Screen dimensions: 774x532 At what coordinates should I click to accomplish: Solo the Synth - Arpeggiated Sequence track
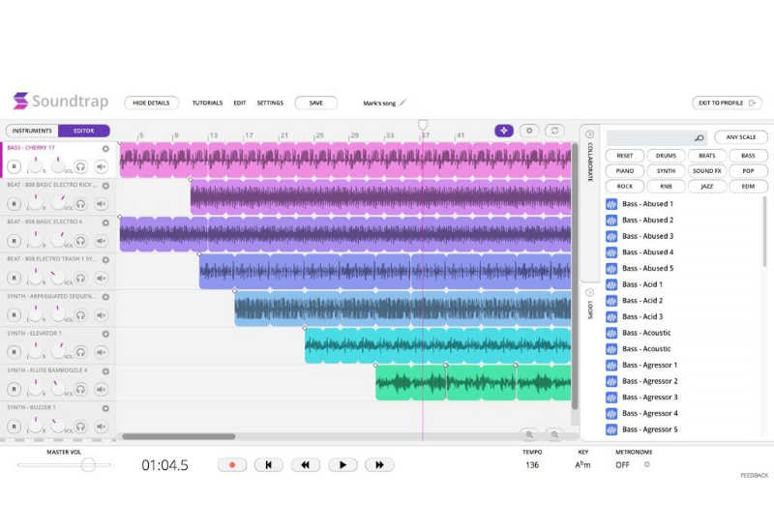(80, 315)
